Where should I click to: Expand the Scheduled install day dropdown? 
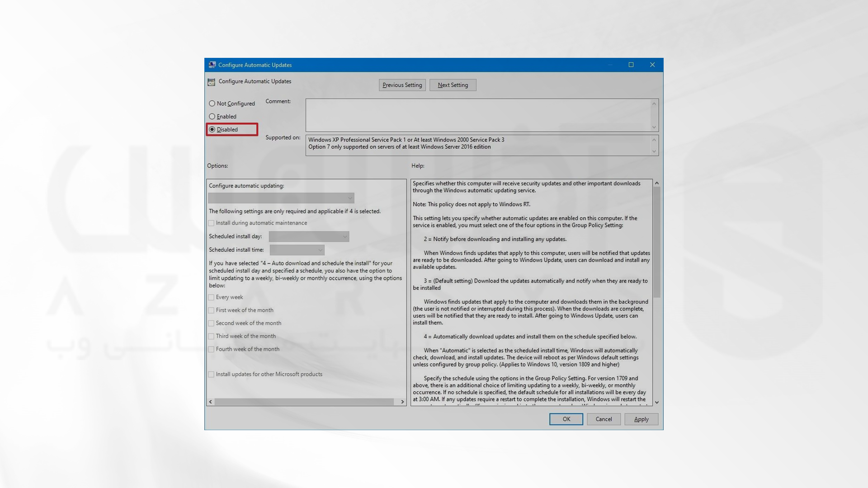click(344, 236)
